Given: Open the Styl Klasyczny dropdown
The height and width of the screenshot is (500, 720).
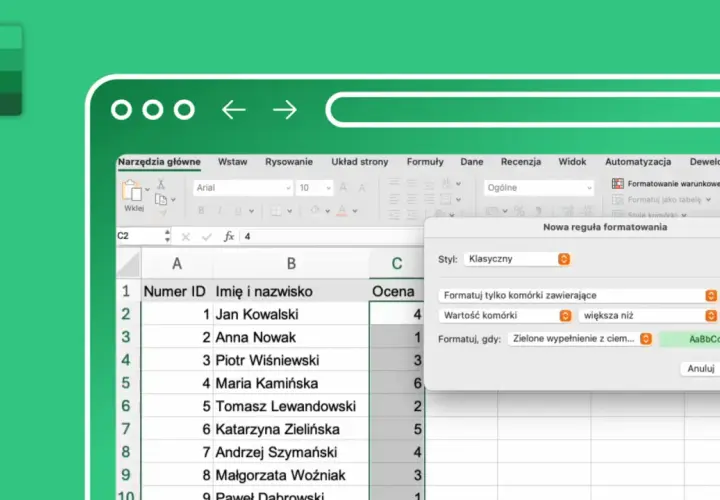Looking at the screenshot, I should coord(518,259).
